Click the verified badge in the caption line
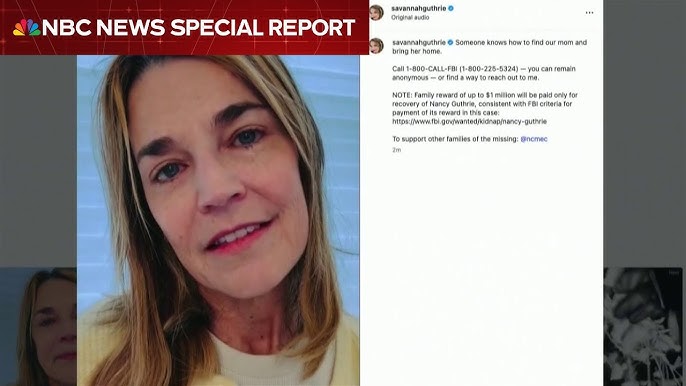Screen dimensions: 686x386 [450, 42]
